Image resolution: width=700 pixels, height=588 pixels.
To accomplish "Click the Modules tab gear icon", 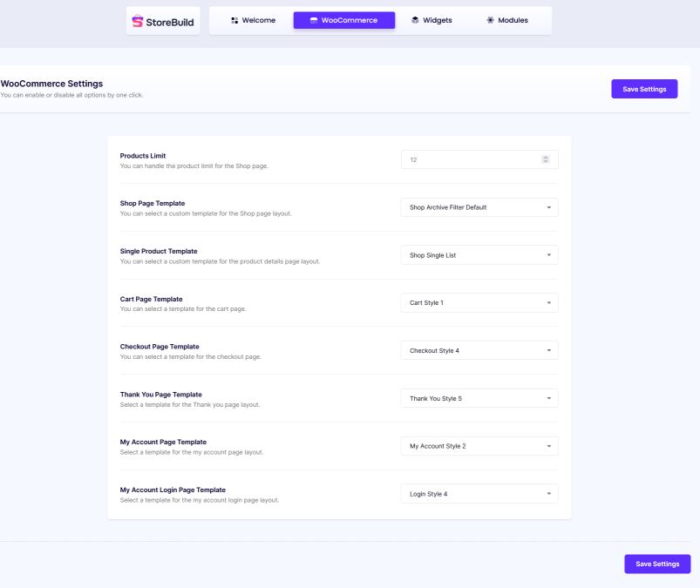I will coord(490,20).
